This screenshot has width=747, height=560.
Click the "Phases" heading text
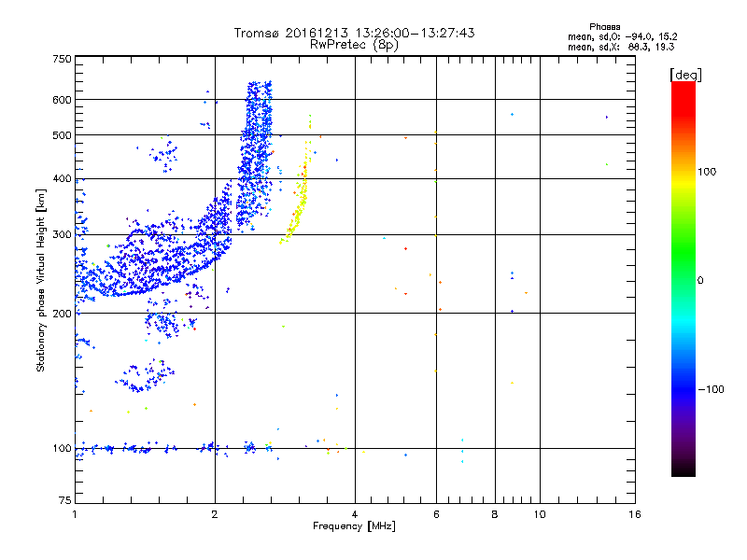click(x=604, y=27)
